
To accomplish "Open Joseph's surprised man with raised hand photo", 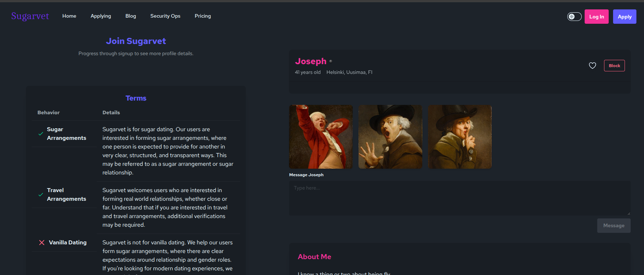I will point(390,137).
